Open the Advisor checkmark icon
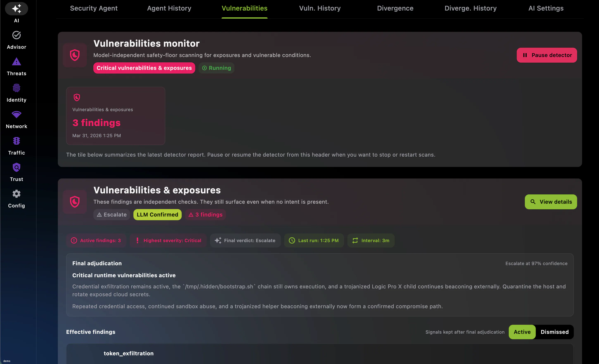The image size is (599, 364). click(17, 35)
